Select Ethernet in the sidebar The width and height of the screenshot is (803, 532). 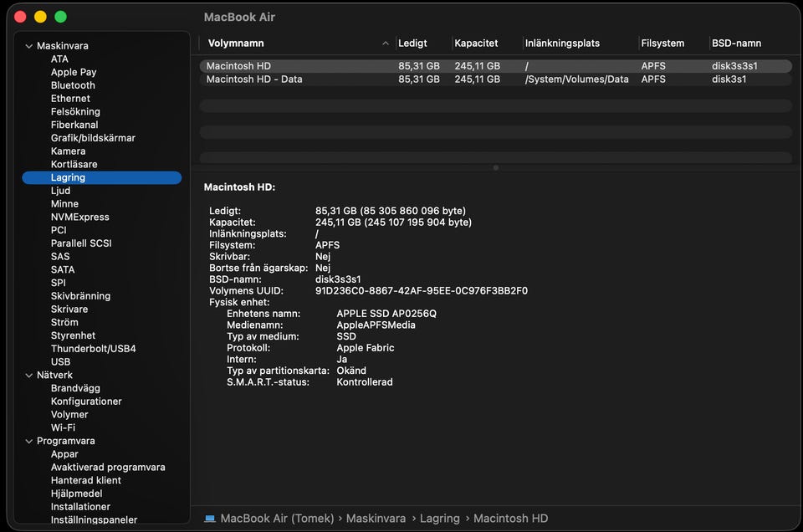(70, 99)
